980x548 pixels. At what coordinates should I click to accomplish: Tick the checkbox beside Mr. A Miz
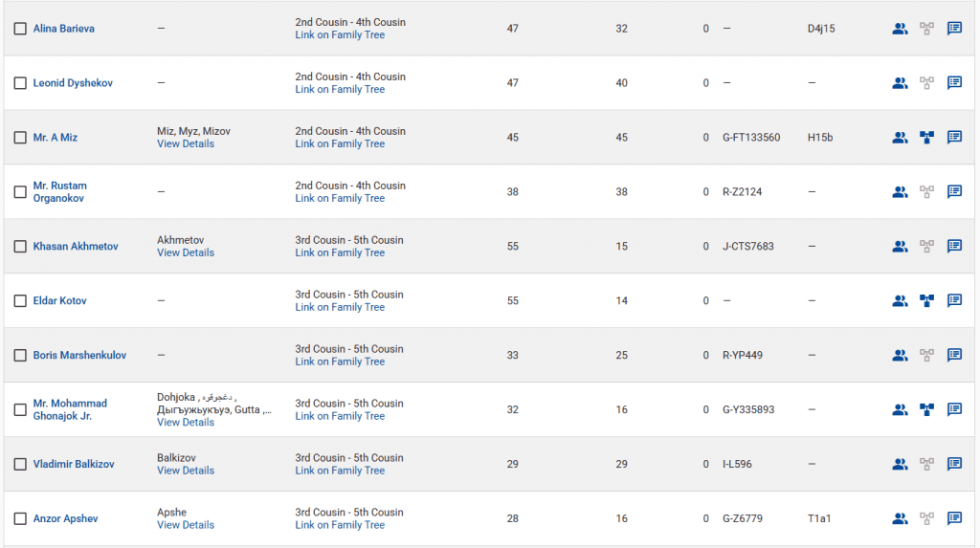(x=20, y=138)
